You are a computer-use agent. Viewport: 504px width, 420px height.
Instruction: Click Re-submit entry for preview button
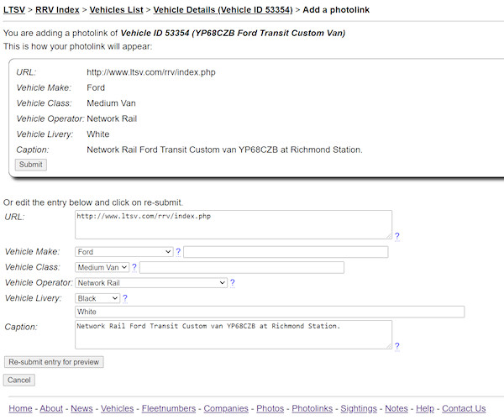[54, 362]
